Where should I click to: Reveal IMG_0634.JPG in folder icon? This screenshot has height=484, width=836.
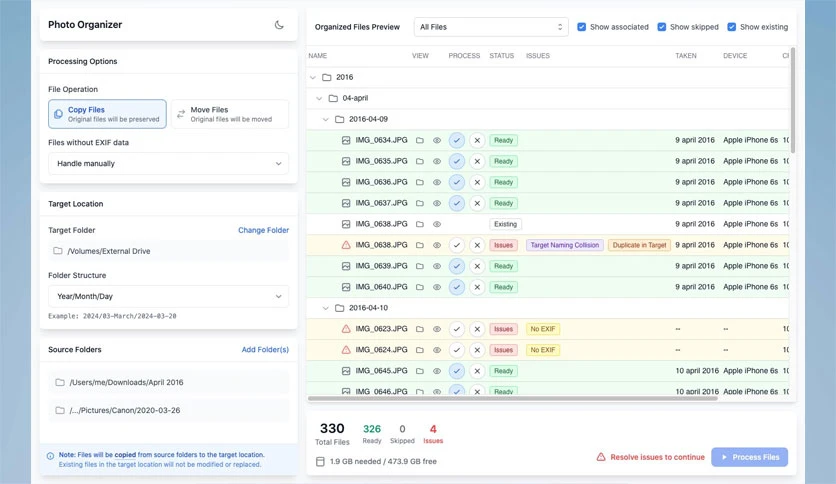[x=420, y=140]
